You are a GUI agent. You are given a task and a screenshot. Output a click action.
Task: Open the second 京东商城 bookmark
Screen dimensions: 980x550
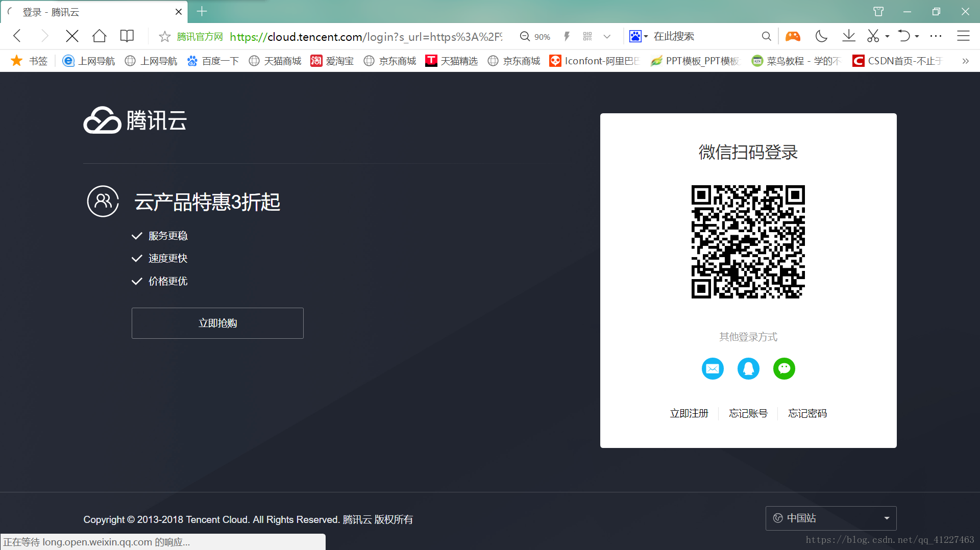tap(514, 61)
